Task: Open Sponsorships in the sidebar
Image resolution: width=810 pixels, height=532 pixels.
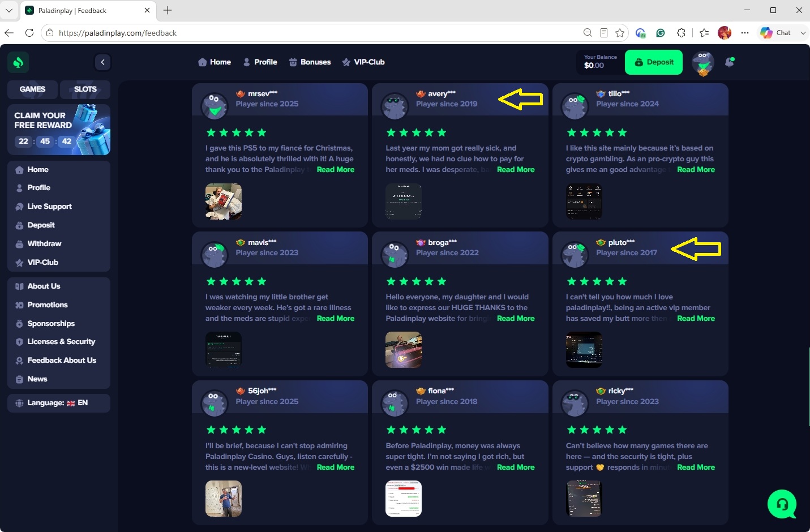Action: click(59, 324)
